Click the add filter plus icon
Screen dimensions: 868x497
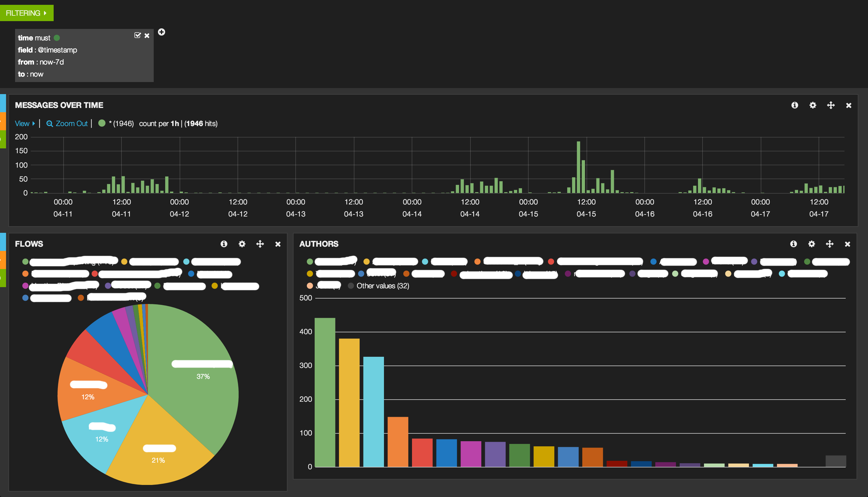coord(161,32)
